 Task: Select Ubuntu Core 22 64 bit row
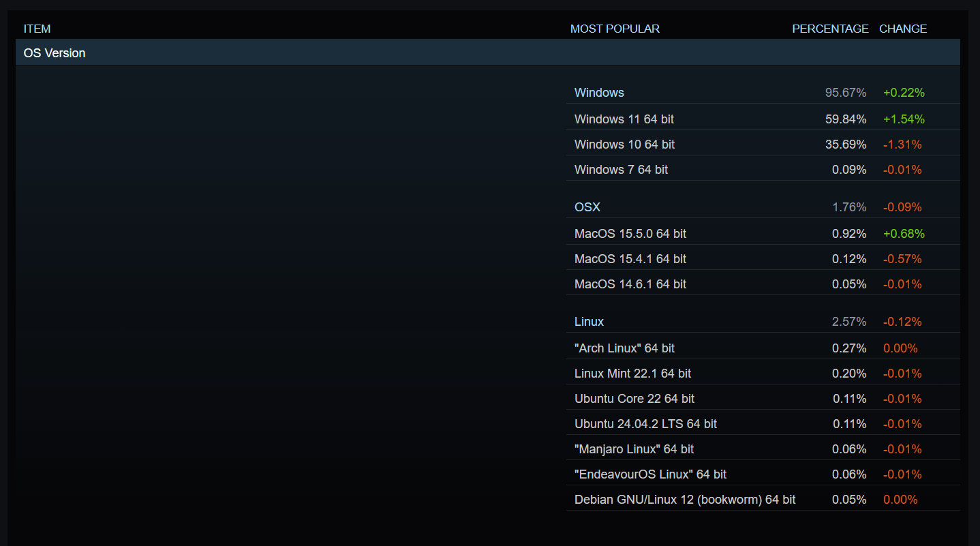(763, 399)
